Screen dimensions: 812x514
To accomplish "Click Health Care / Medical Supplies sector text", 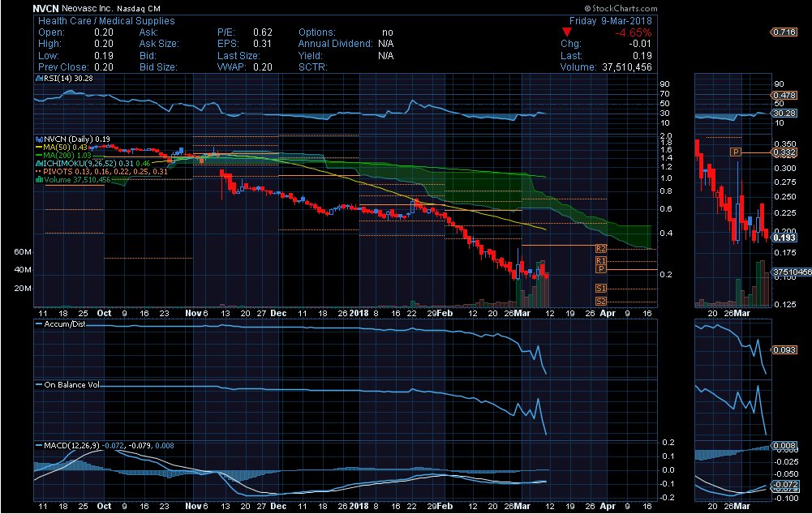I will tap(106, 21).
